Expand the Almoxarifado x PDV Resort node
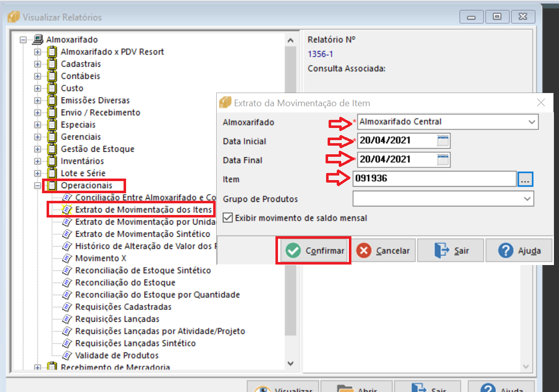Image resolution: width=559 pixels, height=392 pixels. pyautogui.click(x=37, y=52)
